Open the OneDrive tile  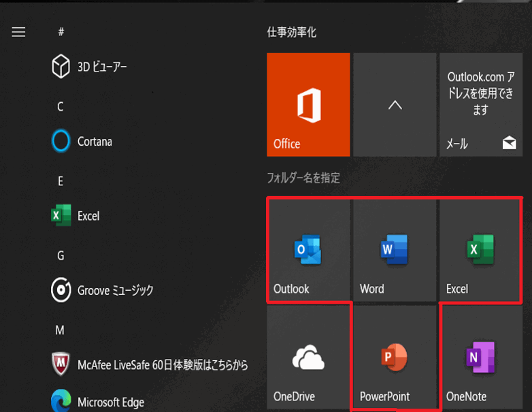point(308,358)
